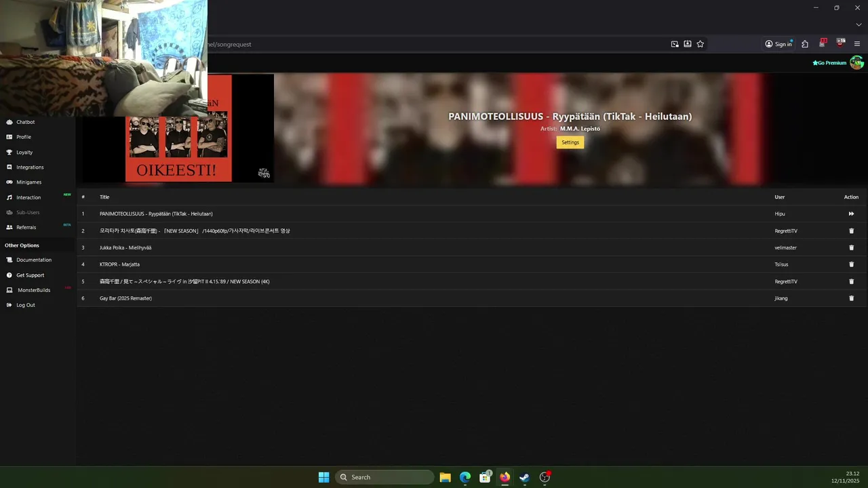The image size is (868, 488).
Task: Open the list-all-tabs dropdown chevron
Action: (859, 25)
